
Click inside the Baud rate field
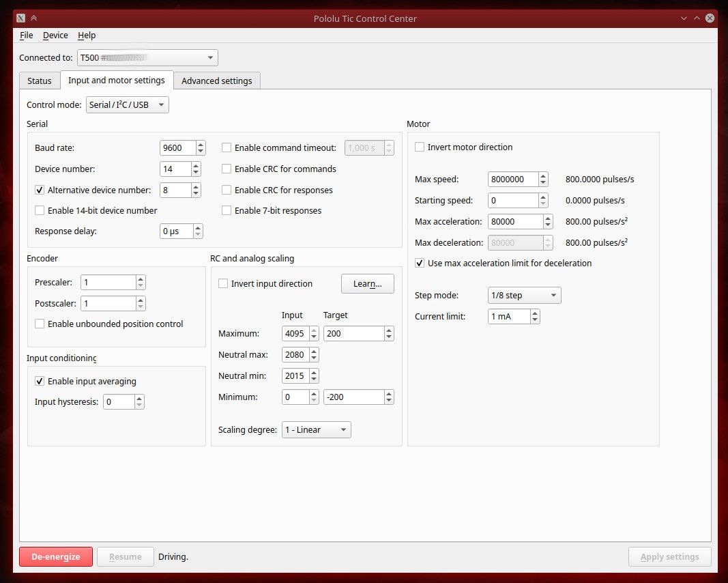[x=177, y=147]
